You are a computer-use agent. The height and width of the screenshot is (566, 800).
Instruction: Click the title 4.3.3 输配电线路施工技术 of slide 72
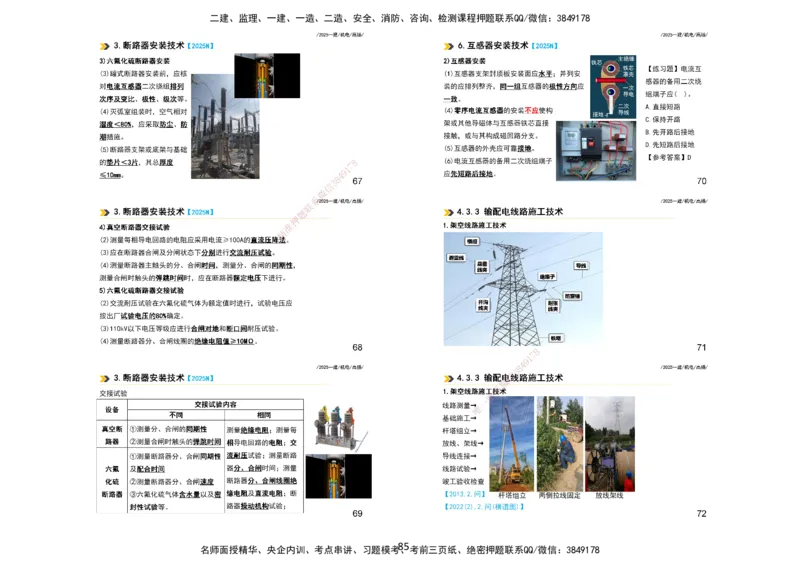(510, 378)
